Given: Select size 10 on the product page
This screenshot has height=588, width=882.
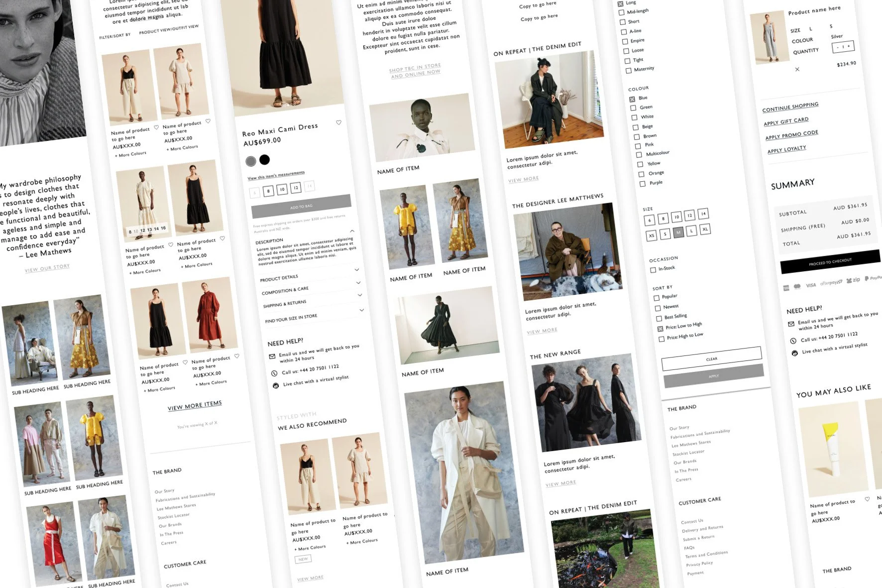Looking at the screenshot, I should click(x=282, y=189).
